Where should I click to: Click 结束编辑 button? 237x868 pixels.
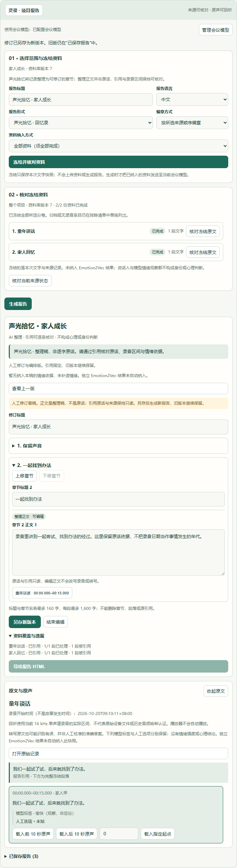[x=55, y=622]
